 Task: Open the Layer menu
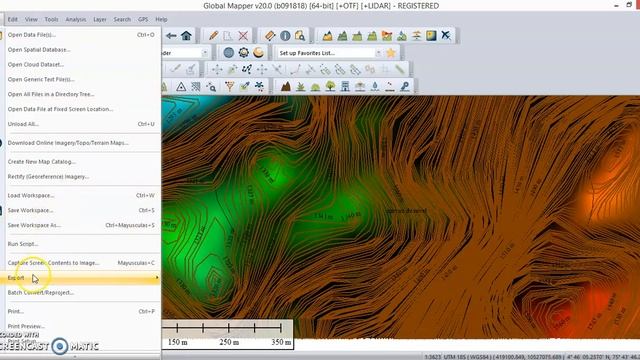[x=100, y=19]
